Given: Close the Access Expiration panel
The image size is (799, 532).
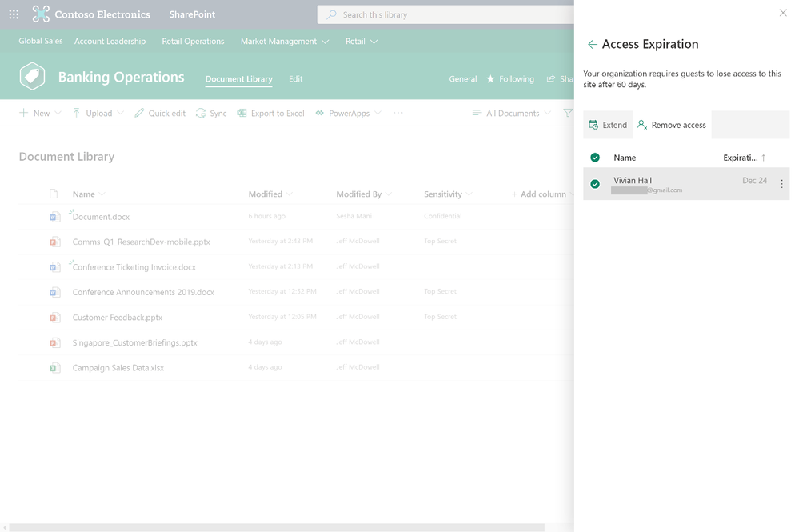Looking at the screenshot, I should click(x=783, y=13).
